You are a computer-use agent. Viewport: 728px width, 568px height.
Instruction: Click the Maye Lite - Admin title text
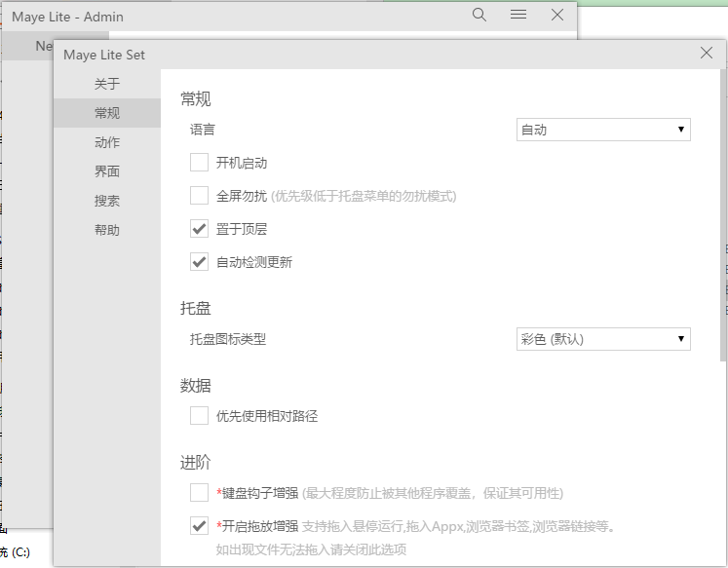68,18
